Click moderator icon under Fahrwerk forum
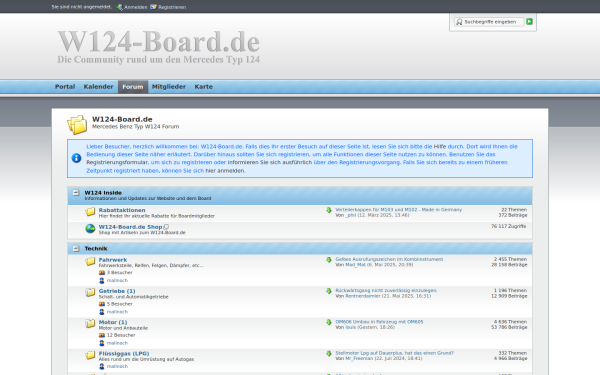The height and width of the screenshot is (375, 600). [x=102, y=280]
